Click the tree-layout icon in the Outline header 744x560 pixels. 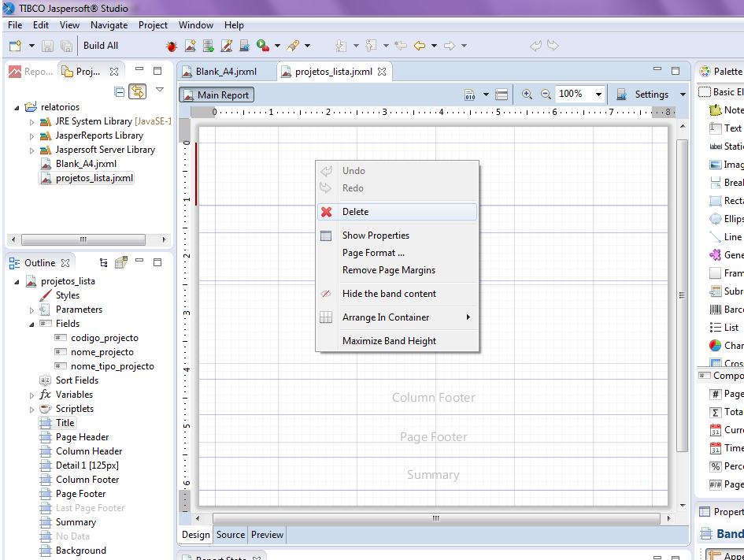[103, 262]
